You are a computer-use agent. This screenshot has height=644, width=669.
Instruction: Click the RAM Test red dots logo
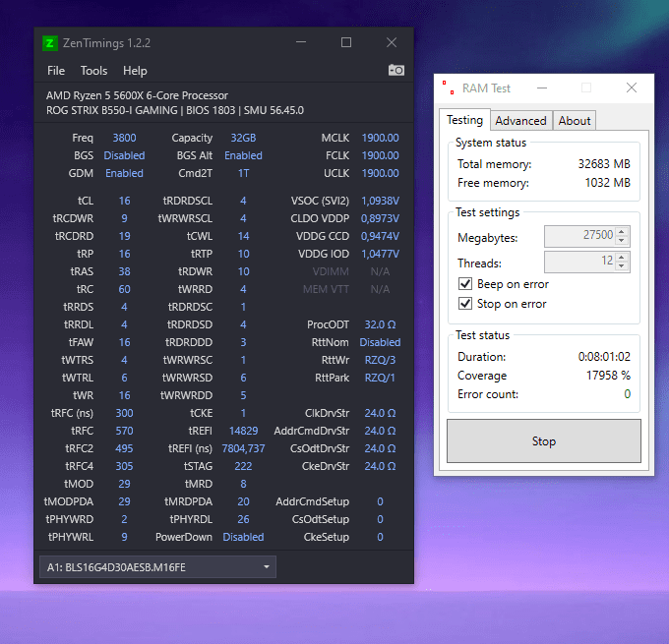[x=448, y=88]
